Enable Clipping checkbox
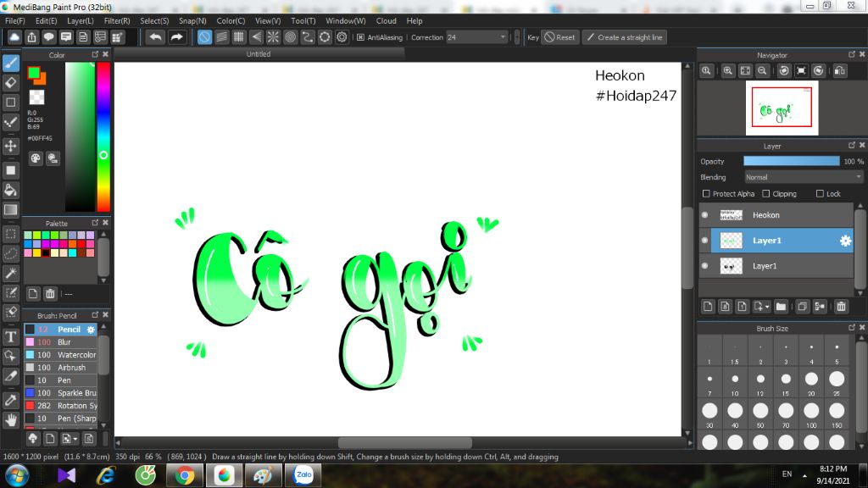Viewport: 868px width, 488px height. (766, 194)
